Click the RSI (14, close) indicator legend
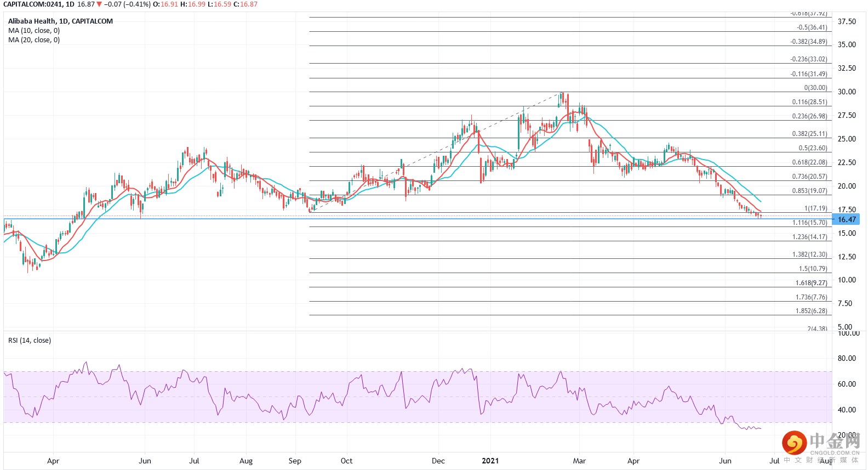Screen dimensions: 868x470 (x=30, y=341)
